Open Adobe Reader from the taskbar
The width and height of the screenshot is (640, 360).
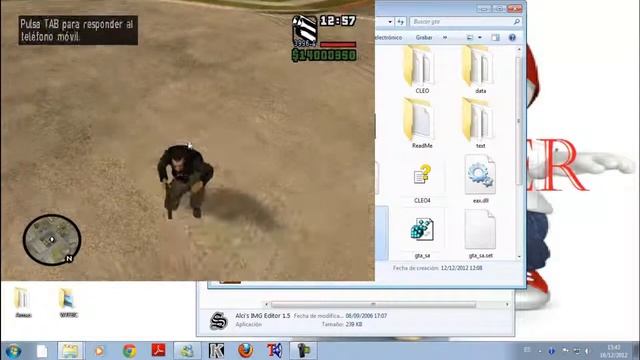[158, 351]
